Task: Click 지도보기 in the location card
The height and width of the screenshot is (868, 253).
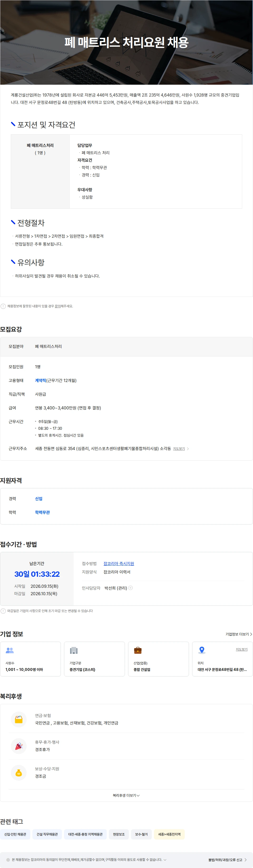Action: (x=242, y=649)
